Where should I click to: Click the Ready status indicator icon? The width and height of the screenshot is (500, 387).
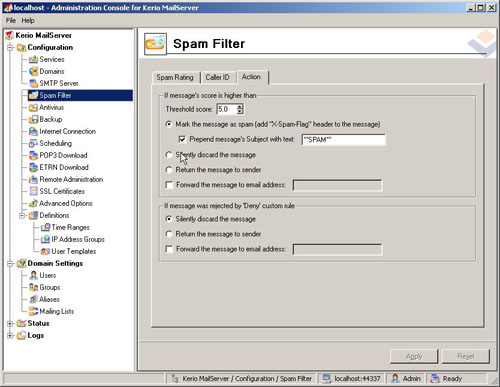coord(435,378)
